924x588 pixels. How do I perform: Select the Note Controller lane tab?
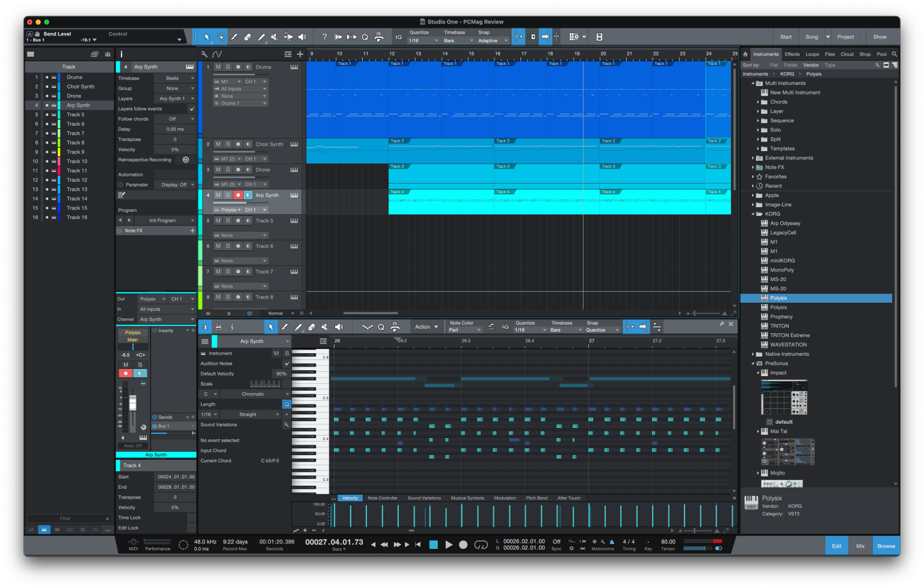point(383,498)
